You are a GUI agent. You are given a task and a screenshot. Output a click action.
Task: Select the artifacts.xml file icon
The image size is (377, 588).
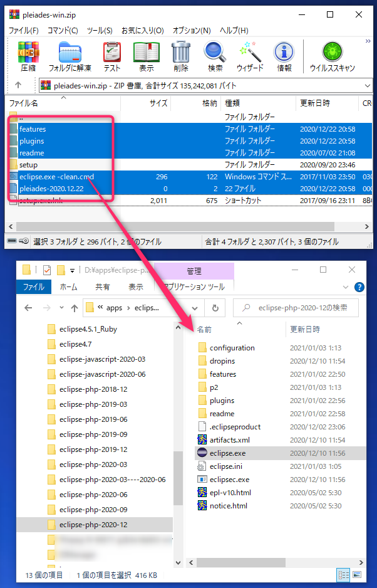tap(202, 439)
